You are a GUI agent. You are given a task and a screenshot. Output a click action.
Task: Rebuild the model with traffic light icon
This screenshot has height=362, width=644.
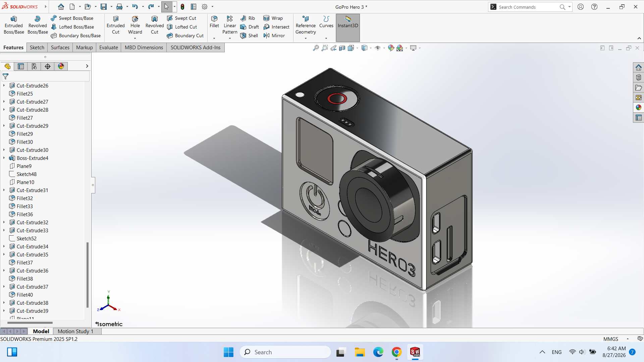point(182,7)
